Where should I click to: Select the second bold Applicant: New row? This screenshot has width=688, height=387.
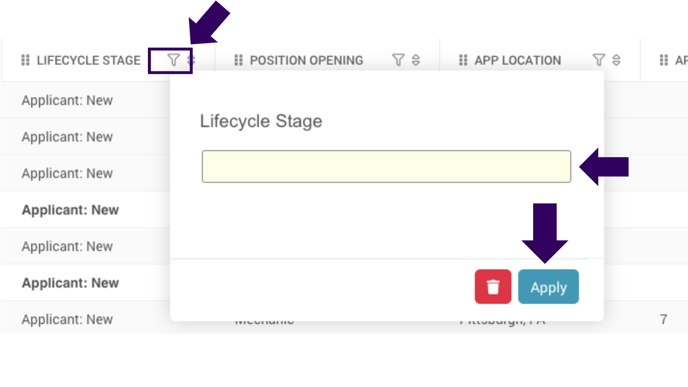pyautogui.click(x=70, y=283)
